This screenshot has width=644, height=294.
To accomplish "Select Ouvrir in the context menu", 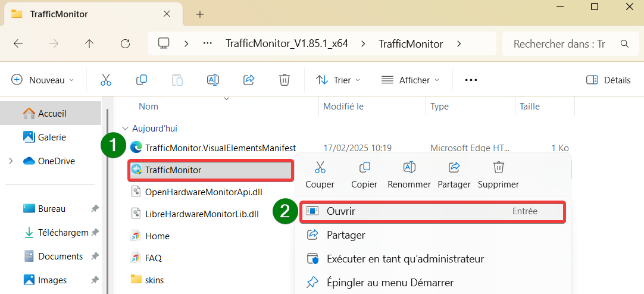I will [x=433, y=212].
